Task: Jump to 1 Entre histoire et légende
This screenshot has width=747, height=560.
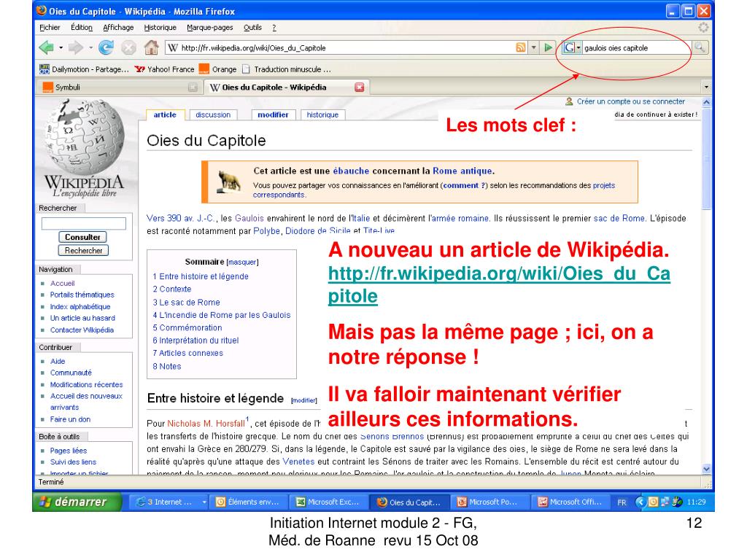Action: click(x=201, y=276)
